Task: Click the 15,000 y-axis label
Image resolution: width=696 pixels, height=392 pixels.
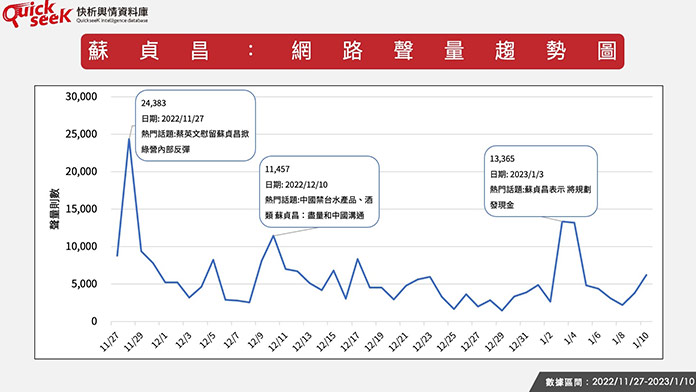Action: tap(81, 209)
